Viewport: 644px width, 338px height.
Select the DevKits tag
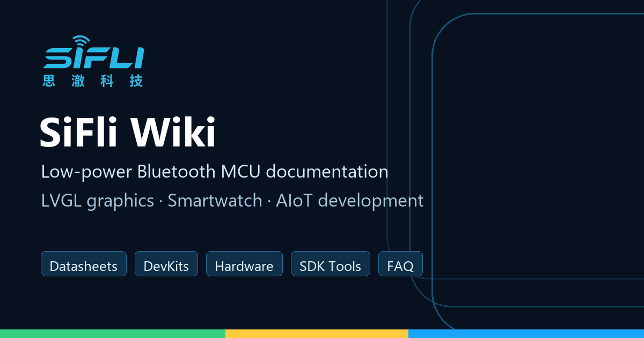click(x=166, y=264)
